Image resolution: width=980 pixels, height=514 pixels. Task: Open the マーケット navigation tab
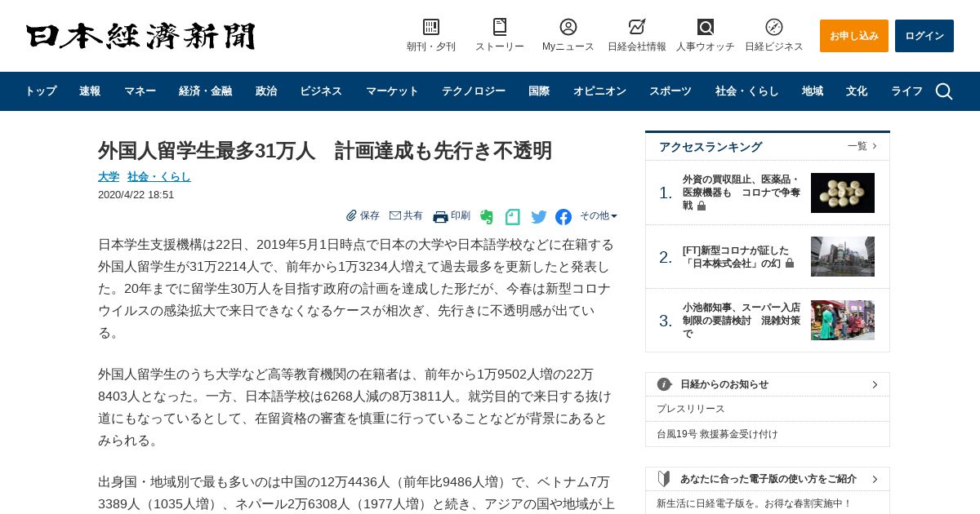tap(392, 91)
